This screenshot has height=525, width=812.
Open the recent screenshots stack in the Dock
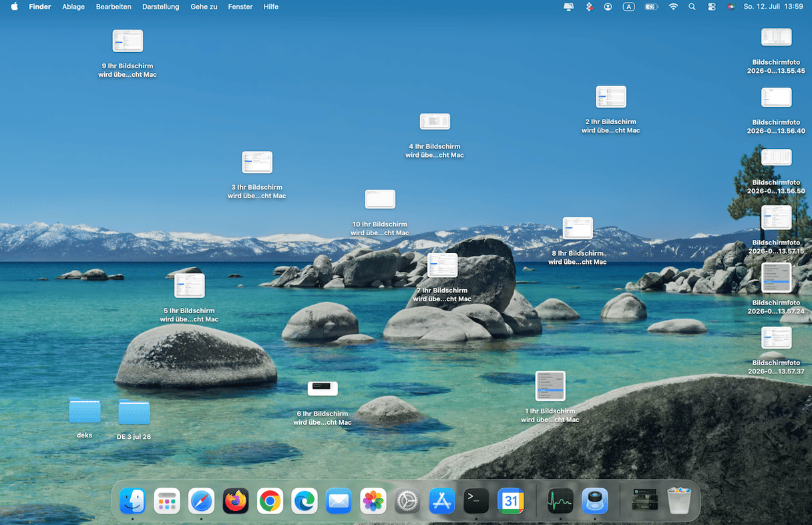tap(645, 501)
